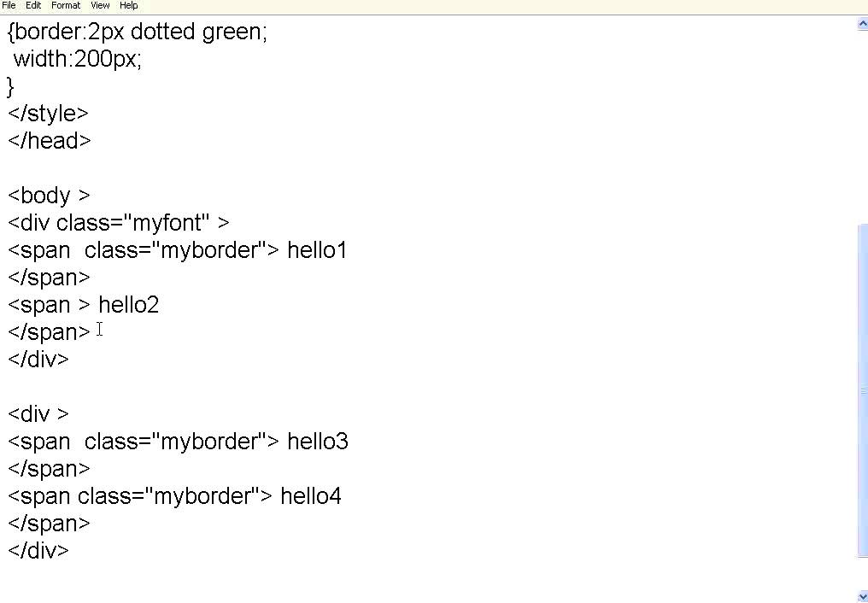Image resolution: width=868 pixels, height=603 pixels.
Task: Open the Format menu
Action: pos(66,5)
